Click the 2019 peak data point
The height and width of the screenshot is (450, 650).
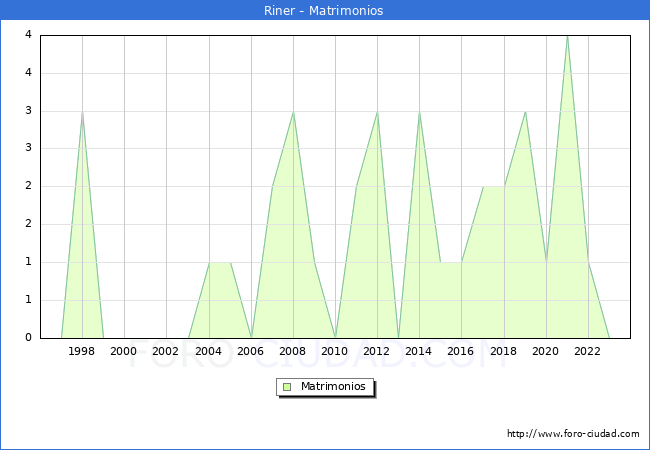coord(525,111)
